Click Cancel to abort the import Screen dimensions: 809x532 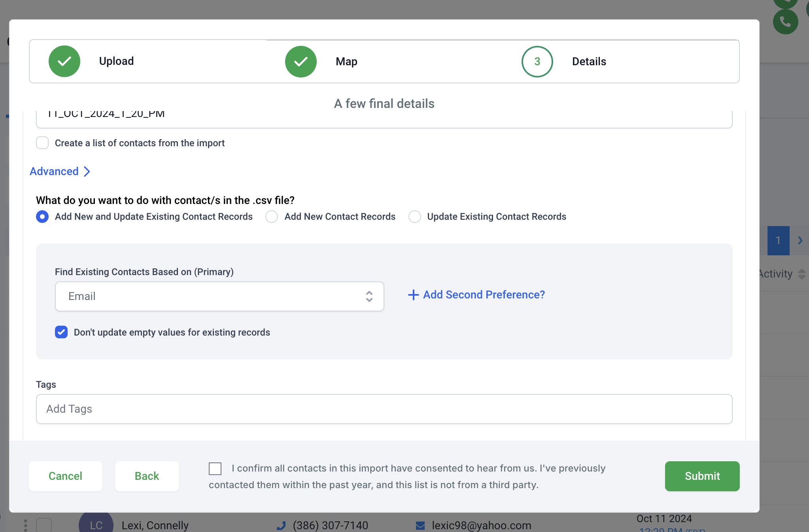click(x=65, y=476)
